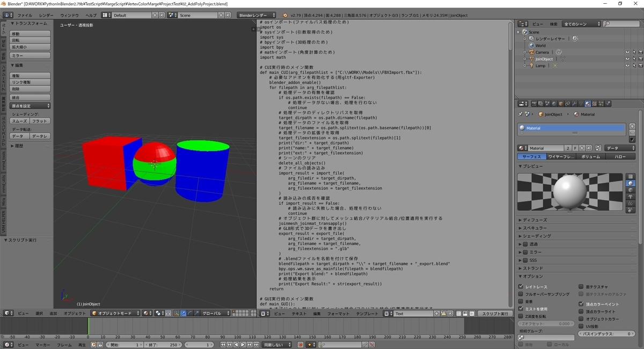Enable the フルオーバーサンプリング checkbox

(x=521, y=294)
